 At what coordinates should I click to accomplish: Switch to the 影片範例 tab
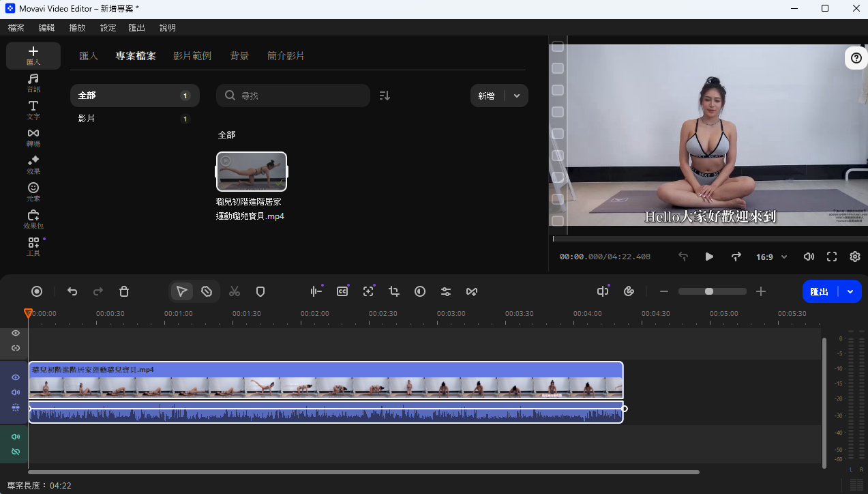[x=192, y=56]
